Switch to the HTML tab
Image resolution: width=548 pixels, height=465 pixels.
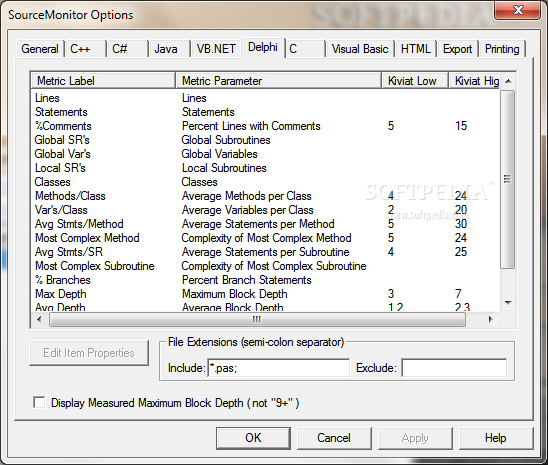point(416,49)
